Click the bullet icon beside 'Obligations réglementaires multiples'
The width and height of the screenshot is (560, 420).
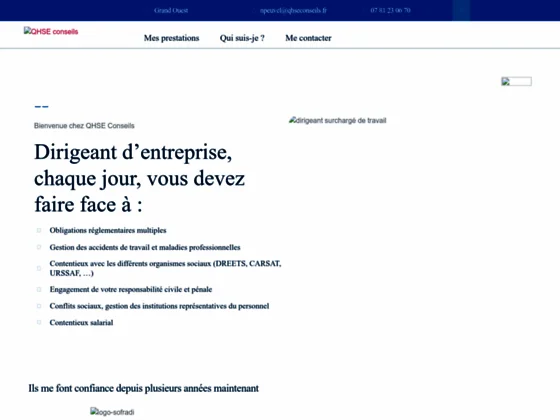39,230
